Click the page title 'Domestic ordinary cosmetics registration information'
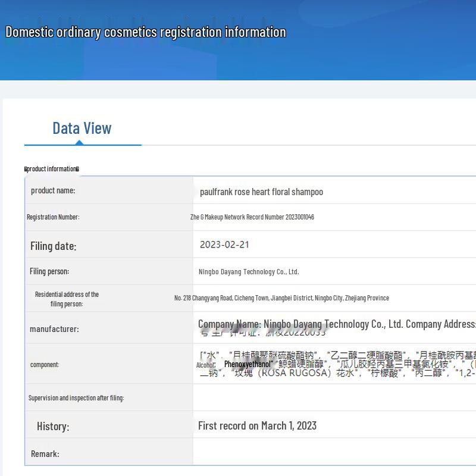Viewport: 476px width, 476px height. pos(145,32)
